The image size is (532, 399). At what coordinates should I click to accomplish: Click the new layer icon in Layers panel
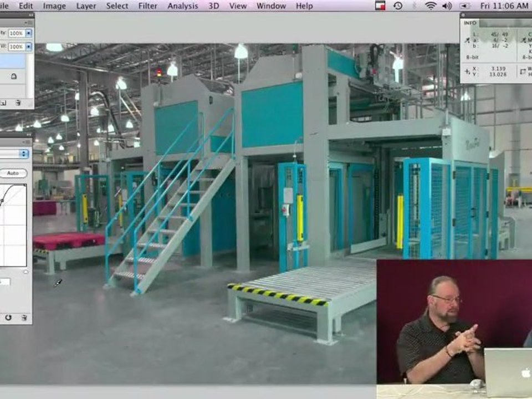[3, 103]
